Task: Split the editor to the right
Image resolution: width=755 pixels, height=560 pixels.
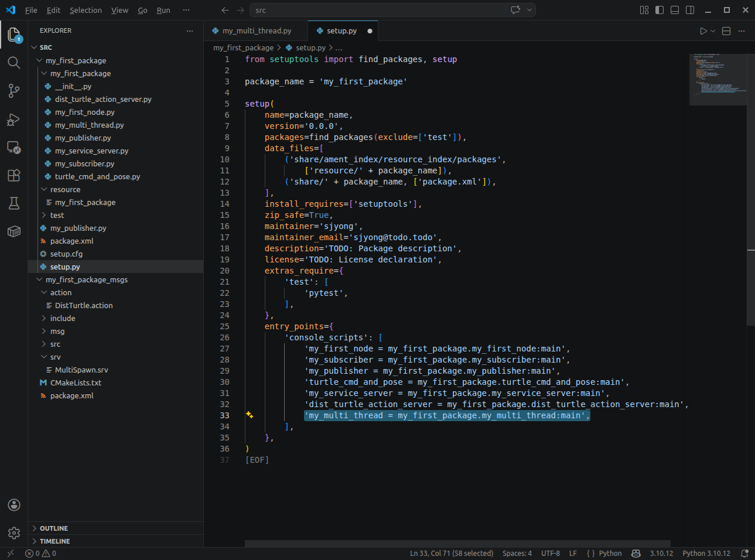Action: click(x=726, y=31)
